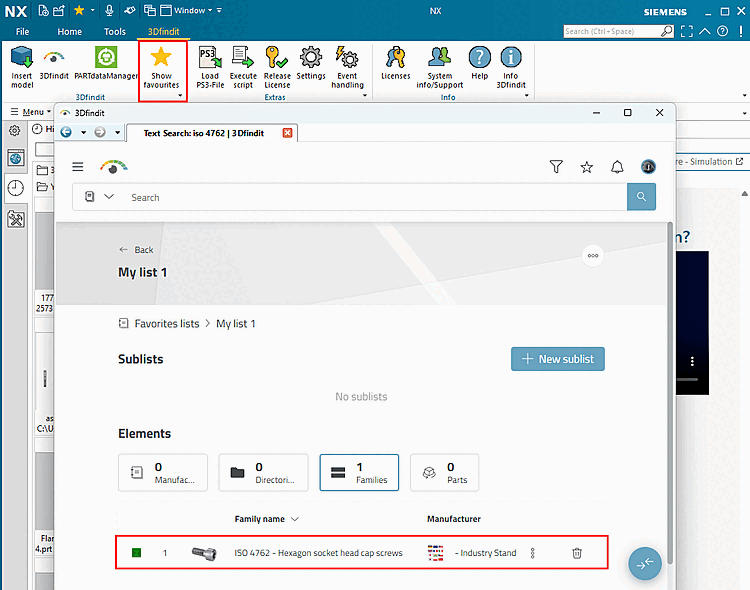Open the forward-history dropdown arrow
Screen dimensions: 750x590
[117, 133]
